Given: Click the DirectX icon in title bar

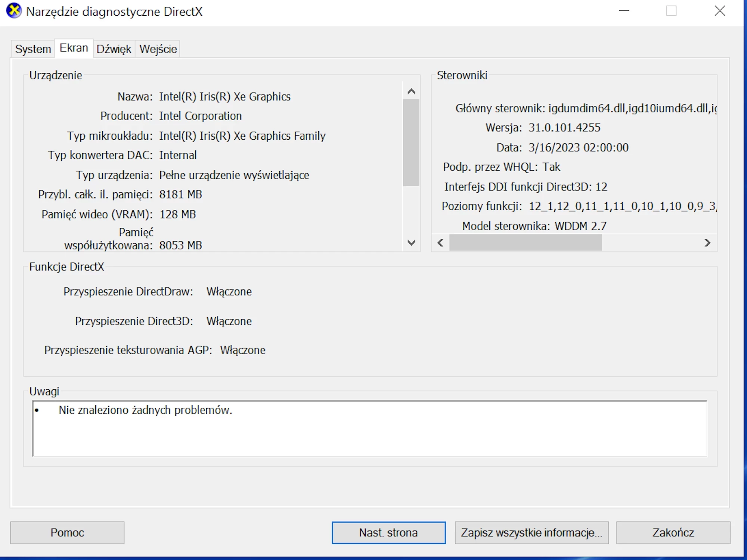Looking at the screenshot, I should 14,11.
